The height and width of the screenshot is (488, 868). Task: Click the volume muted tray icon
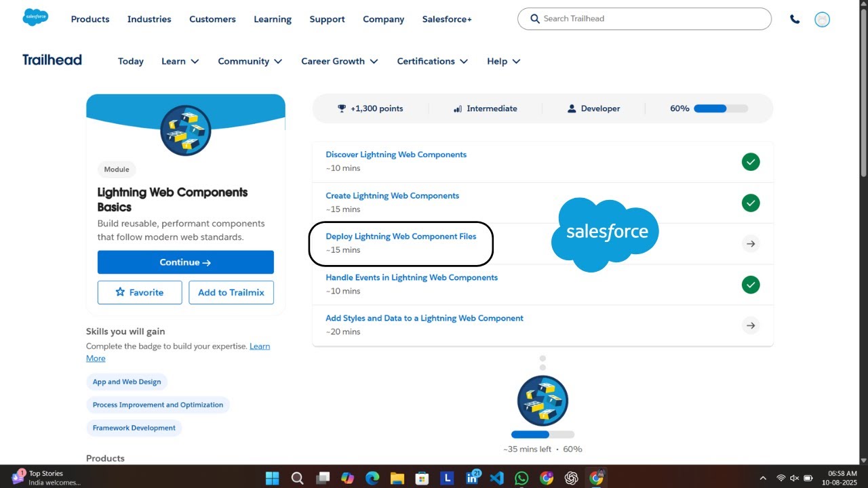[795, 478]
